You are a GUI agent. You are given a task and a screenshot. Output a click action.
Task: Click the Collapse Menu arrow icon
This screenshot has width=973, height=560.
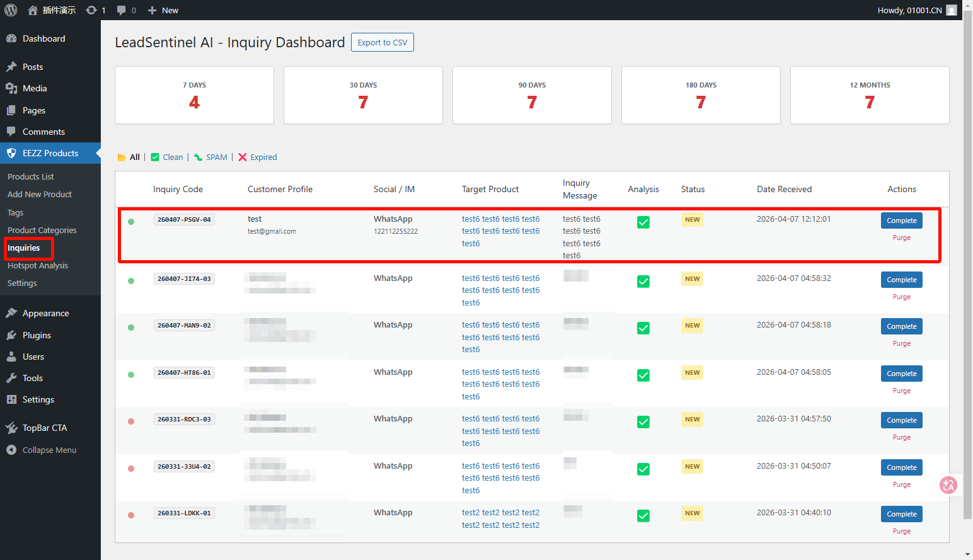[11, 450]
